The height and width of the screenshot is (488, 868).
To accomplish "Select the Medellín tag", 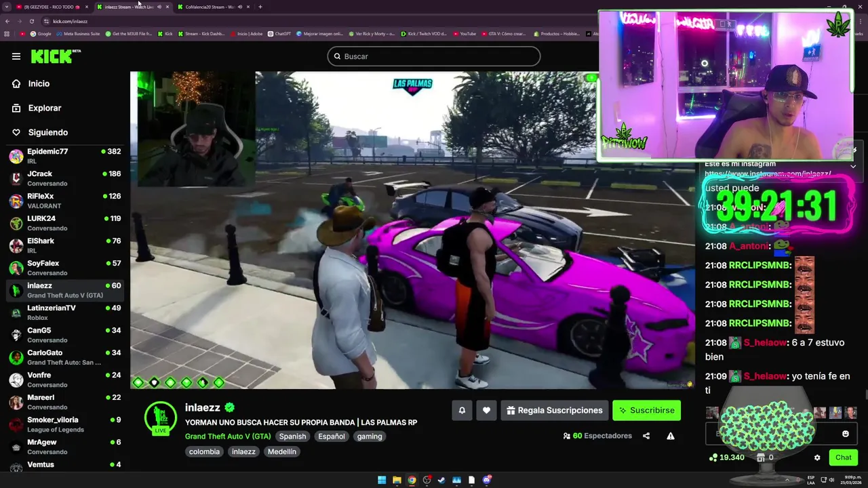I will coord(282,451).
